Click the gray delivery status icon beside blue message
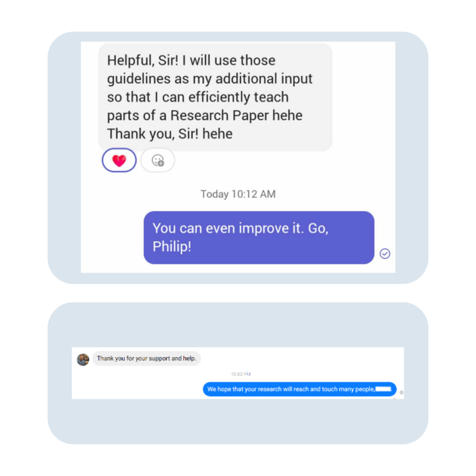The height and width of the screenshot is (476, 476). tap(402, 392)
